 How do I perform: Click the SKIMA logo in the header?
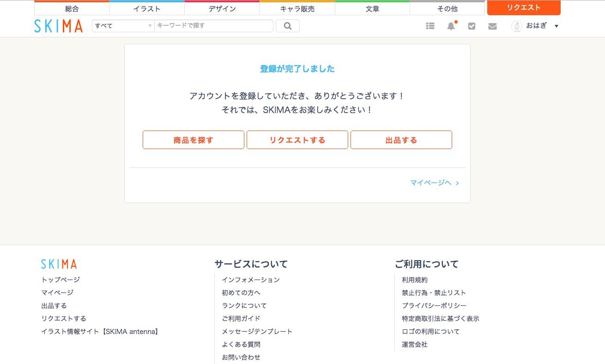(x=59, y=26)
